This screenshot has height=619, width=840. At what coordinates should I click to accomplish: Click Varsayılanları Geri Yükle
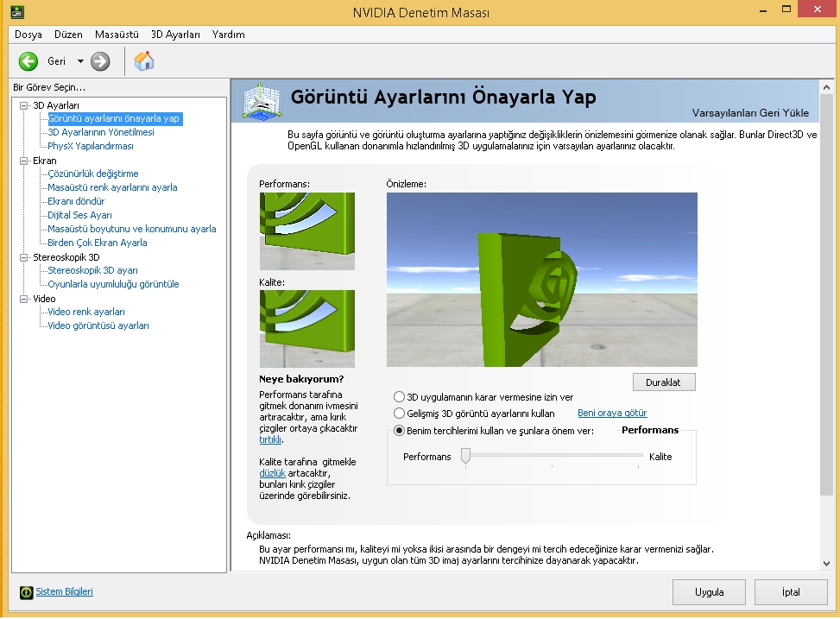coord(750,113)
